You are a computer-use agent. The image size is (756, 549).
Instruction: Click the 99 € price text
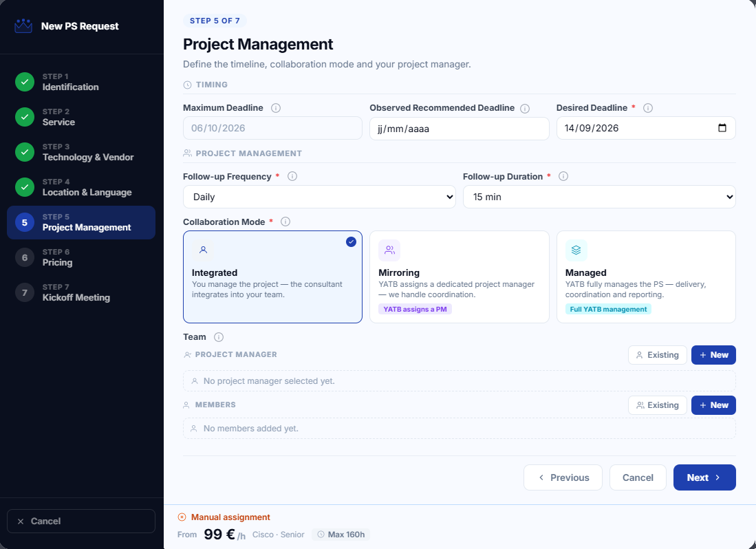pyautogui.click(x=219, y=534)
